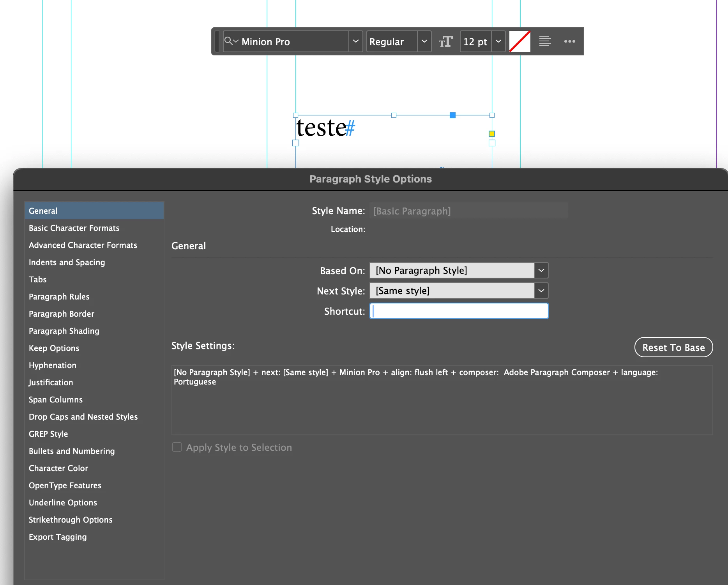Click the font size TT icon
Screen dimensions: 728x585
tap(445, 41)
